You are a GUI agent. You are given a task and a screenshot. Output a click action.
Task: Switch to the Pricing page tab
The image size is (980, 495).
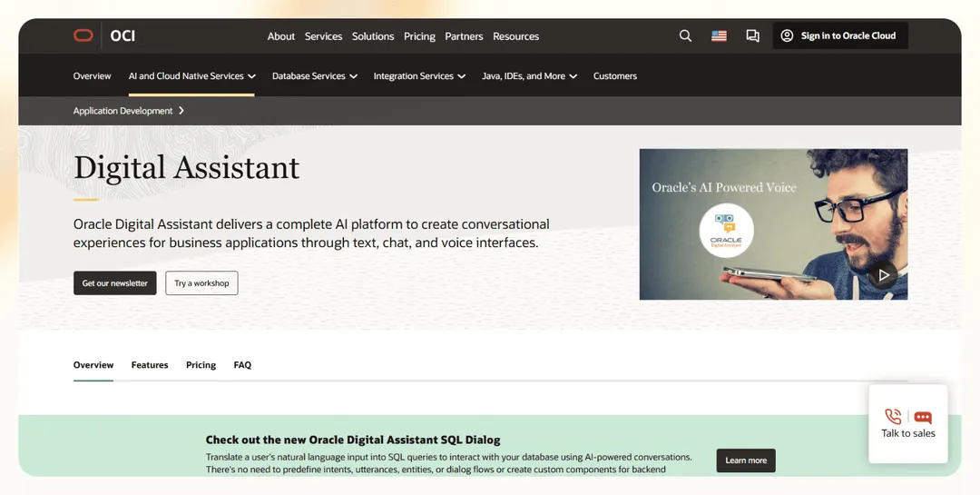[201, 365]
